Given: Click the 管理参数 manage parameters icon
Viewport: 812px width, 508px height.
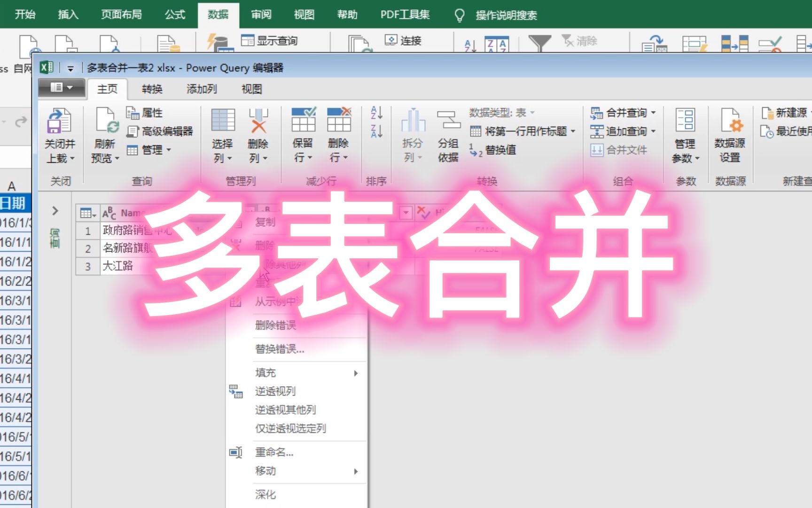Looking at the screenshot, I should tap(685, 120).
